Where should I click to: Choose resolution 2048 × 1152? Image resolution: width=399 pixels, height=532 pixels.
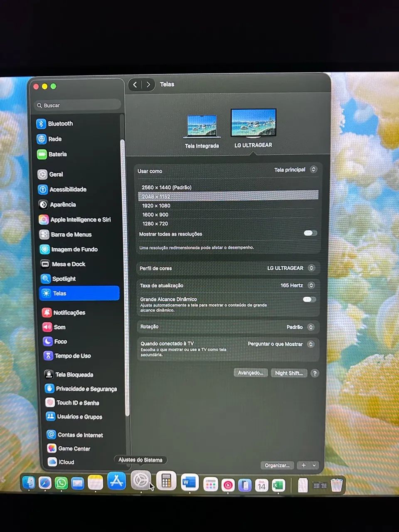coord(228,196)
